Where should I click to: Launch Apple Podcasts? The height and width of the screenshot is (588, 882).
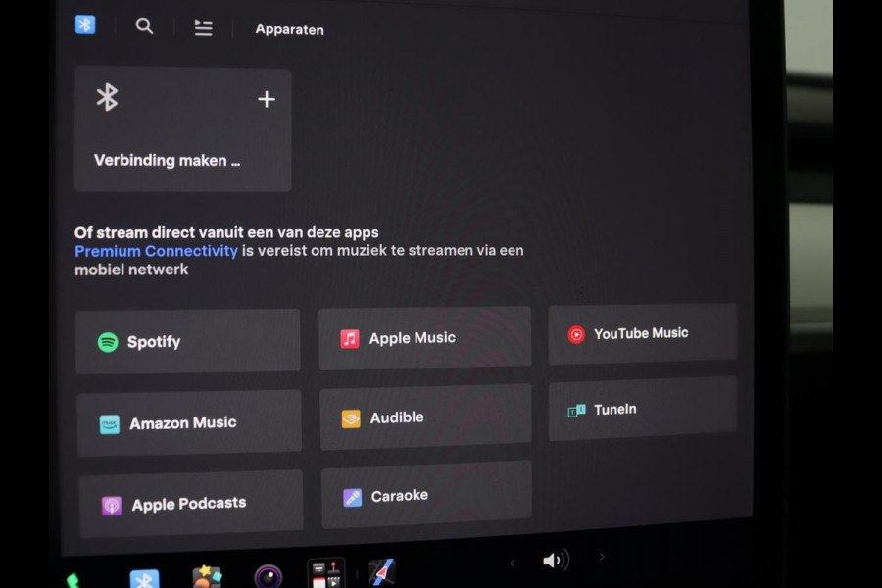pos(191,504)
